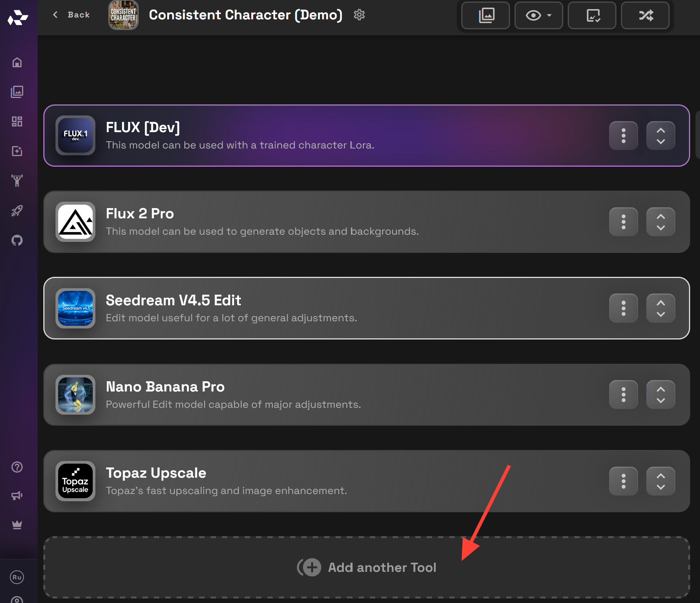The width and height of the screenshot is (700, 603).
Task: Open Flux 2 Pro options menu
Action: pos(623,222)
